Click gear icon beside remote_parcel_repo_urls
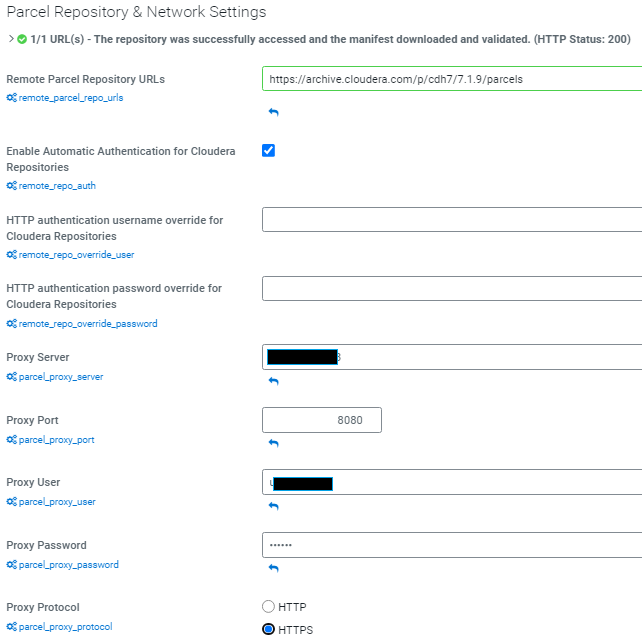Screen dimensions: 642x641 coord(11,97)
